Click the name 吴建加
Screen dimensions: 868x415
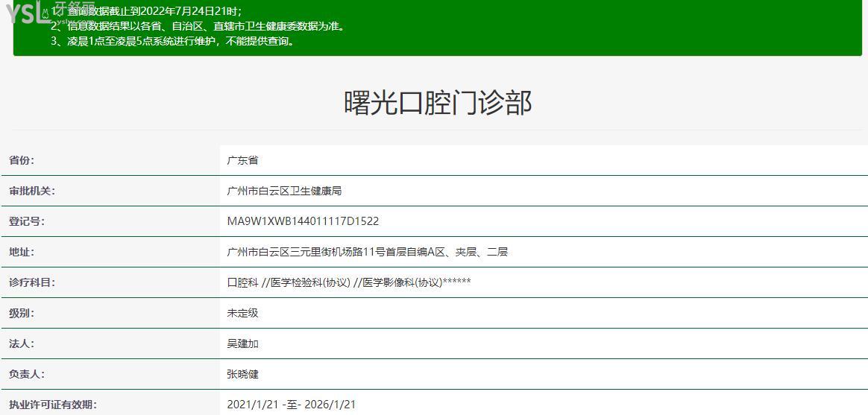(x=242, y=343)
